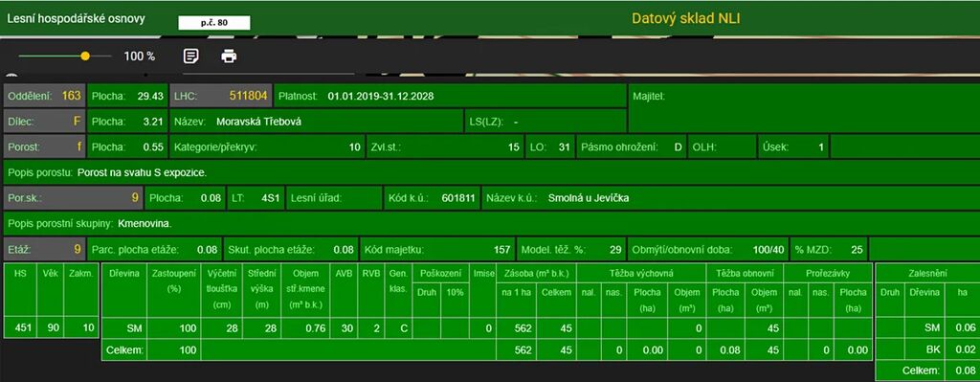Click the Majitel field
The height and width of the screenshot is (382, 980).
(x=804, y=109)
